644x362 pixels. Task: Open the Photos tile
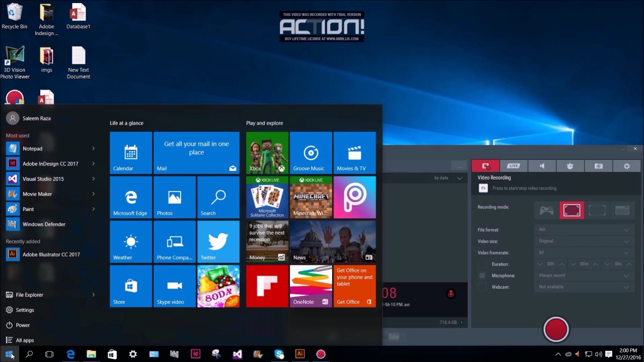[175, 197]
